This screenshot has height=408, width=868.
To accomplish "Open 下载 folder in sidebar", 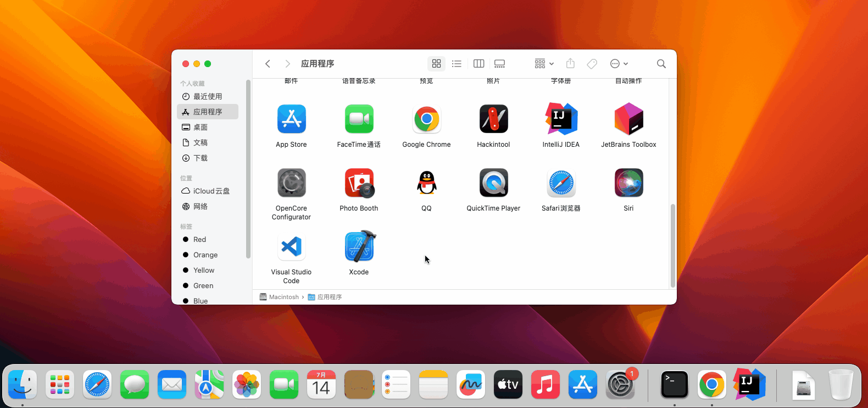I will point(201,158).
